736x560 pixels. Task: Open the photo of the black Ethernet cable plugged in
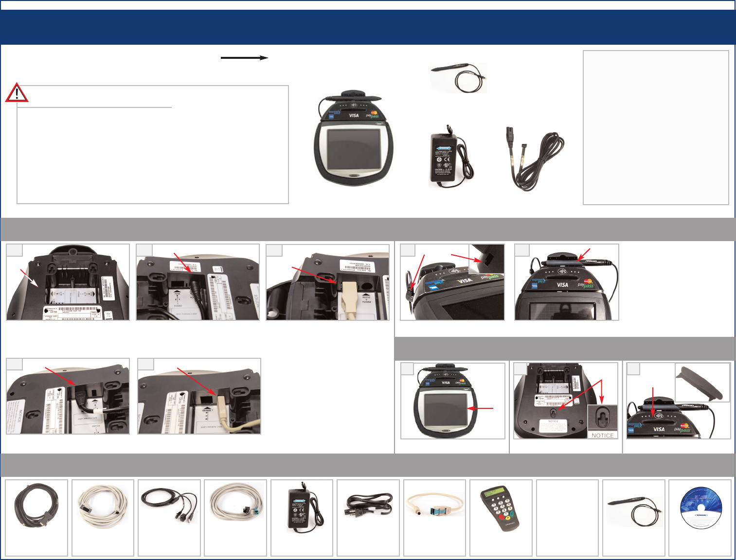[x=68, y=396]
